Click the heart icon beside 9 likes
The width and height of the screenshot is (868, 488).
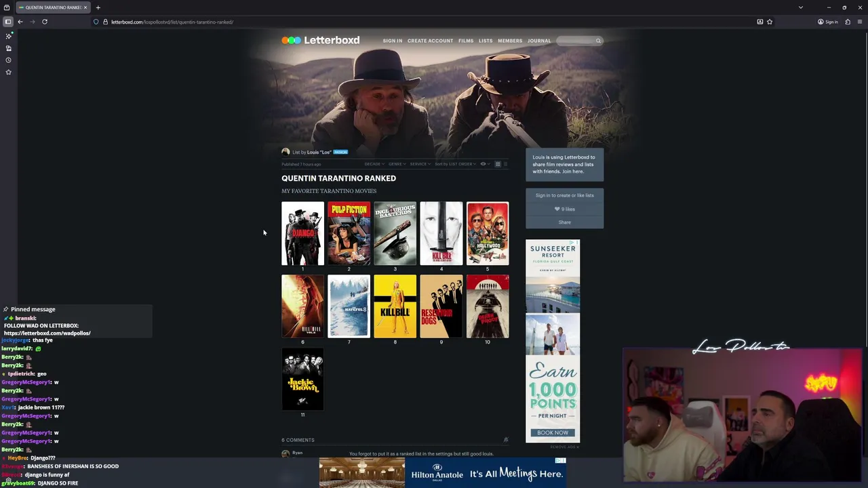[x=557, y=209]
